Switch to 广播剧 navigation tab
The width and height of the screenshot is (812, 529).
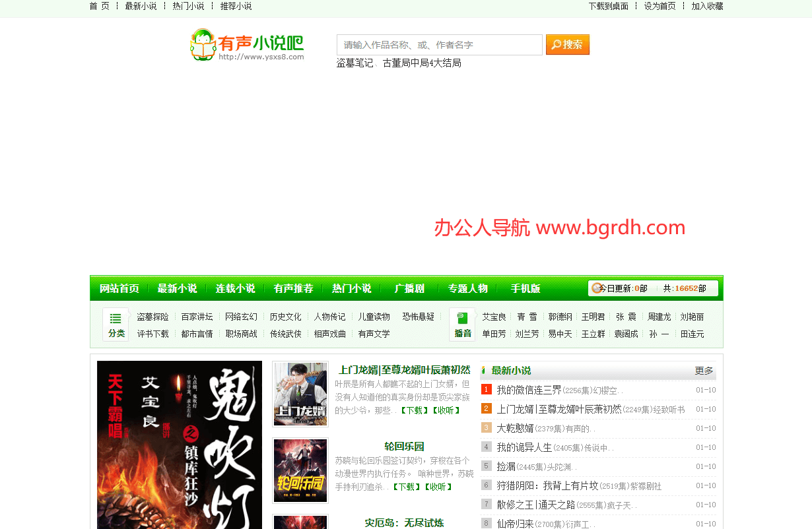[409, 288]
